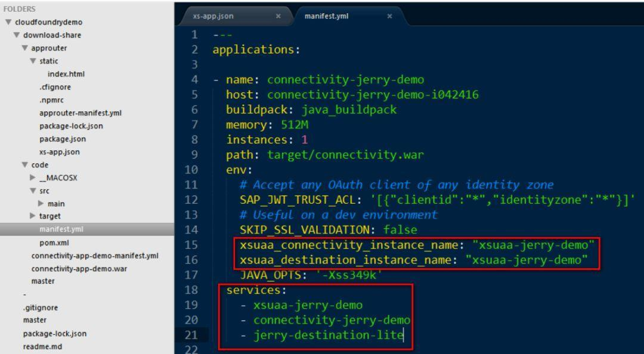Select the manifest.yml editor tab
Viewport: 644px width, 354px height.
(327, 16)
